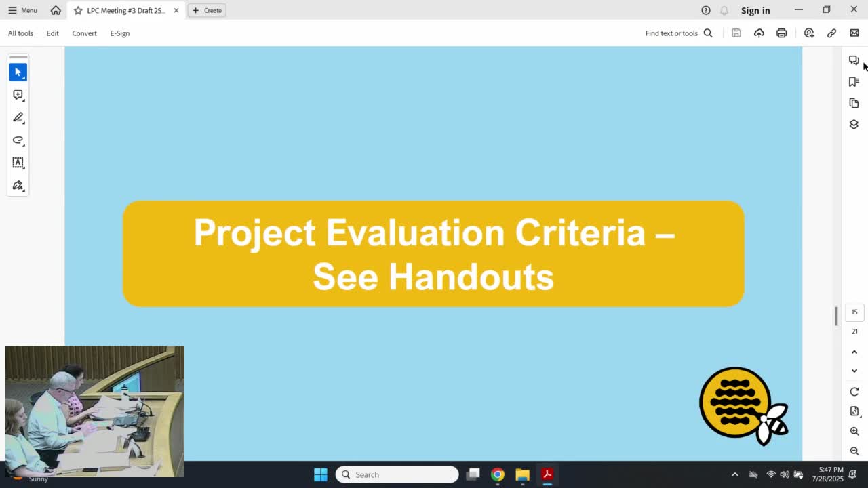
Task: Open the Help question mark icon
Action: (706, 10)
